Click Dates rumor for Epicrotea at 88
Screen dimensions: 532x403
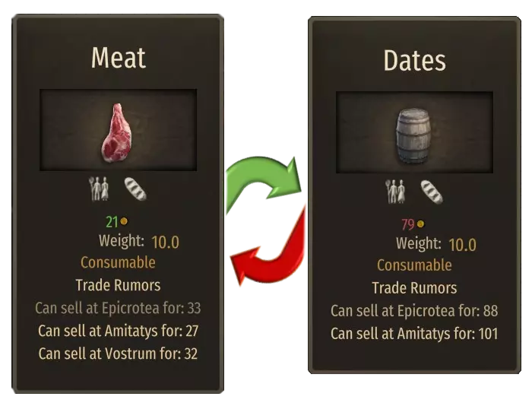point(414,311)
